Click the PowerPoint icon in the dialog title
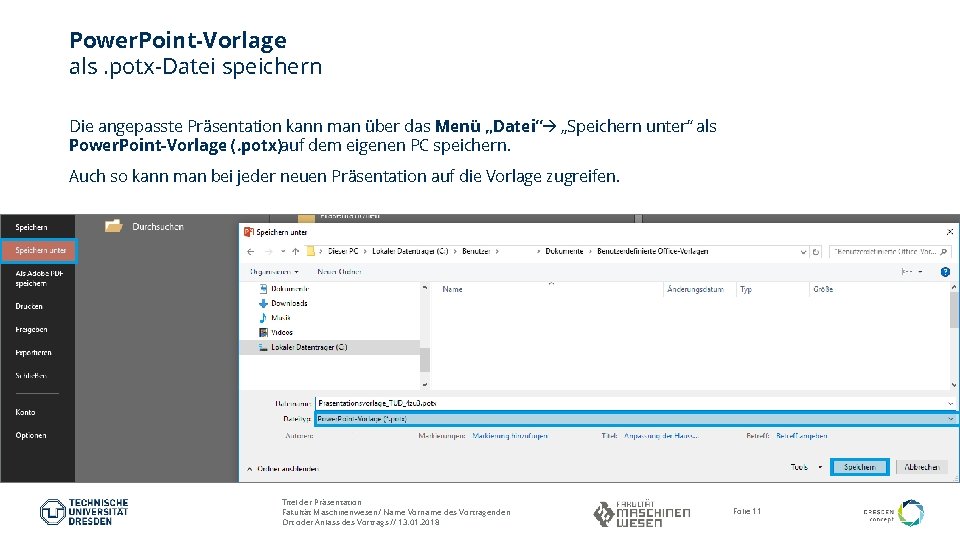 tap(249, 232)
